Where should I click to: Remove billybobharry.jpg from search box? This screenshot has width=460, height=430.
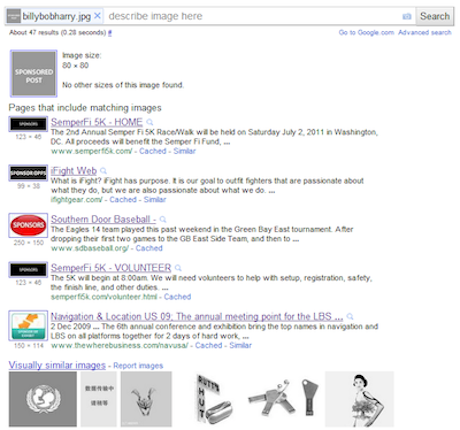pyautogui.click(x=97, y=16)
